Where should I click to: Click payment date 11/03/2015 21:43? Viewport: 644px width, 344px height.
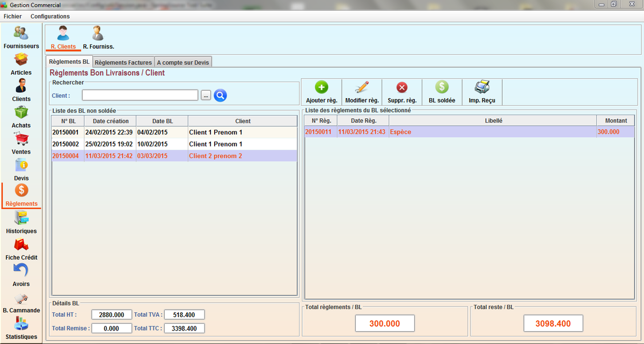(363, 132)
